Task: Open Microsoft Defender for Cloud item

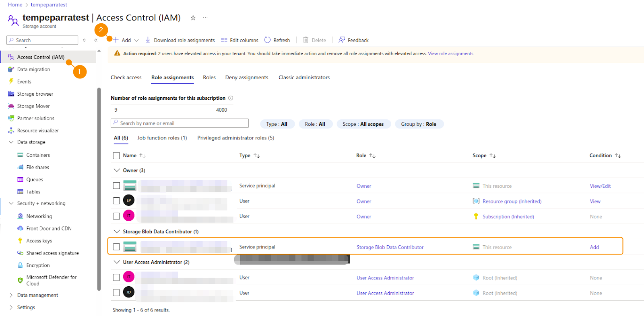Action: (51, 280)
